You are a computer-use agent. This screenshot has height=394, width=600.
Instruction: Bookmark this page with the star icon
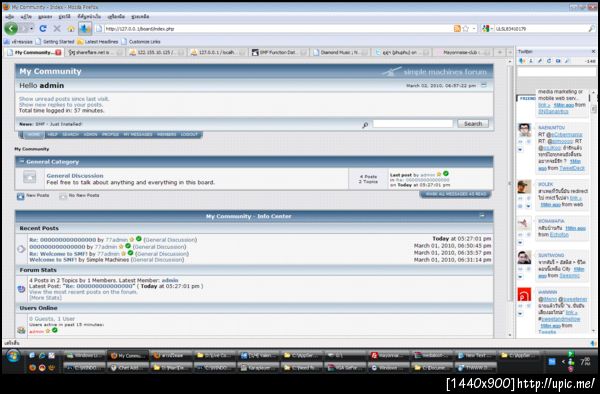tap(465, 29)
